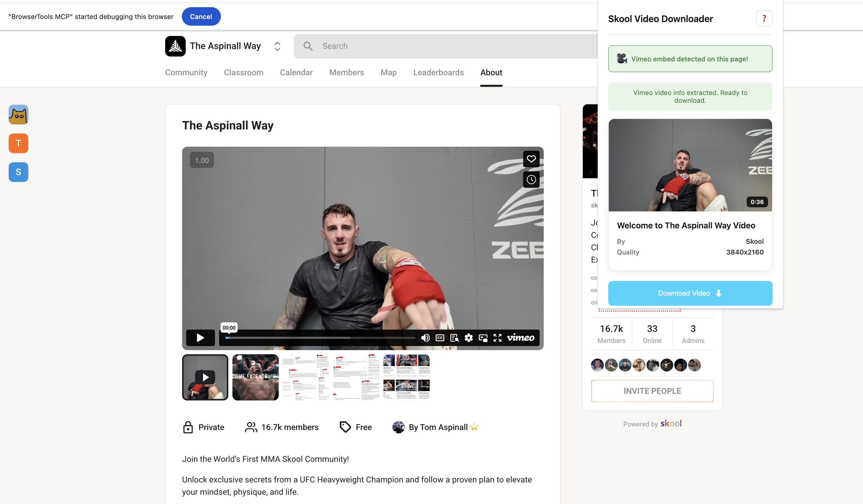Screen dimensions: 863x504
Task: Like the video with the heart icon
Action: (x=531, y=159)
